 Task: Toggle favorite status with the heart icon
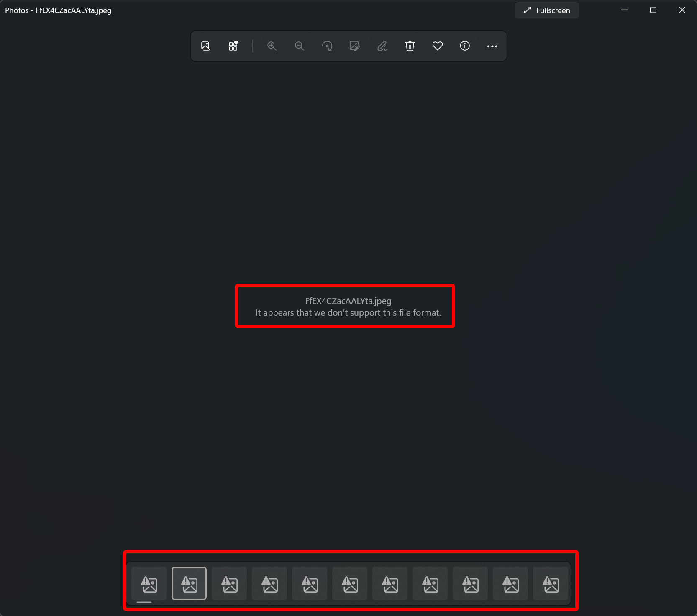click(437, 46)
